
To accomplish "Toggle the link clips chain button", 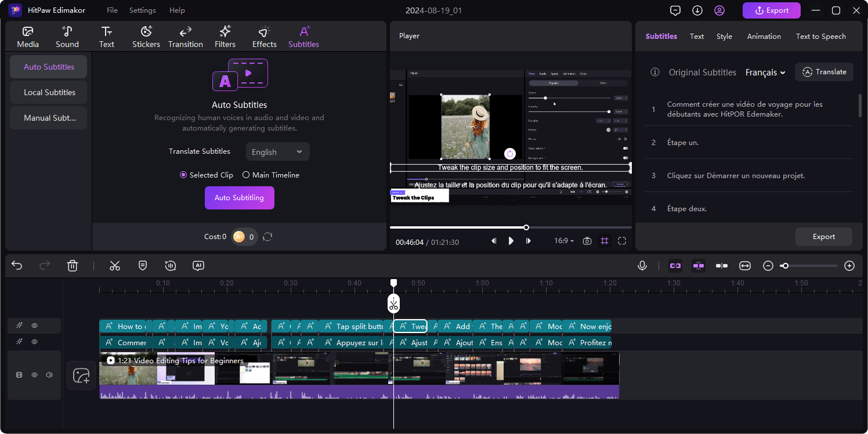I will [x=675, y=266].
